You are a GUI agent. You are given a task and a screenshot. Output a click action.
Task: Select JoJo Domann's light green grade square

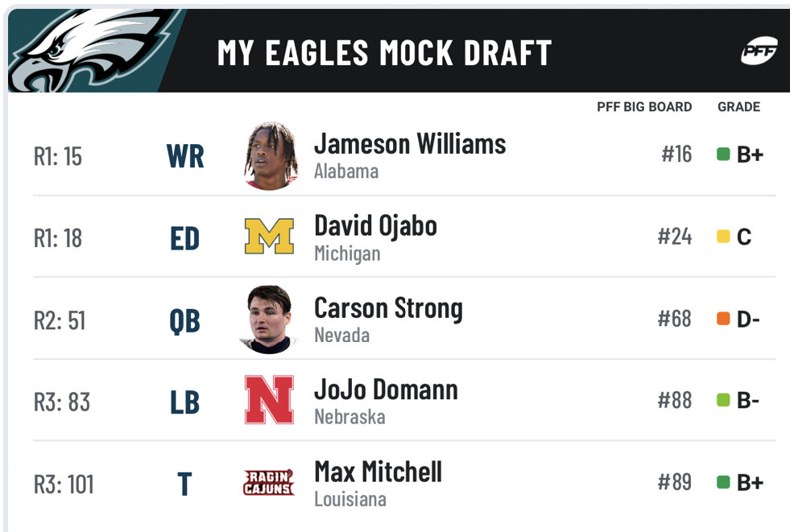click(x=723, y=400)
